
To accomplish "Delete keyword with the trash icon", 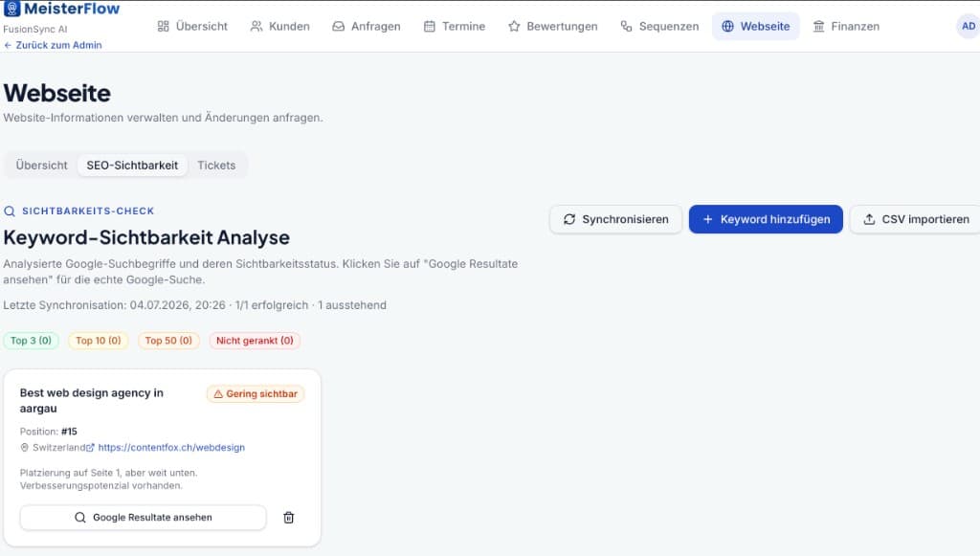I will [x=288, y=518].
